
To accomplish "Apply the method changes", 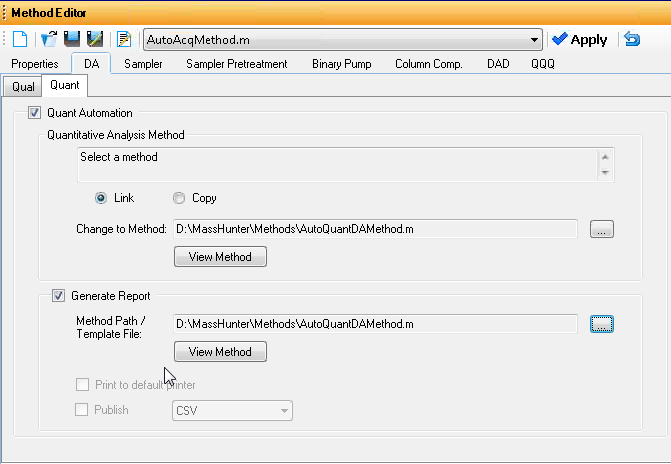I will [x=580, y=40].
